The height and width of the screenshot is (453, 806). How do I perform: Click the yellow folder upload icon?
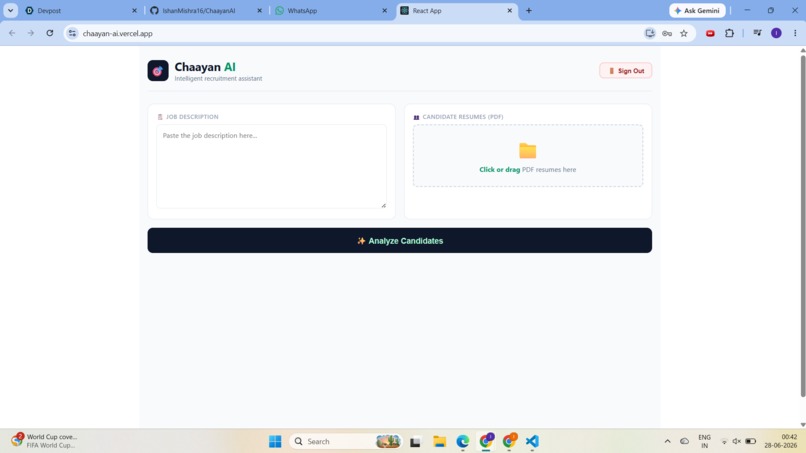[527, 151]
